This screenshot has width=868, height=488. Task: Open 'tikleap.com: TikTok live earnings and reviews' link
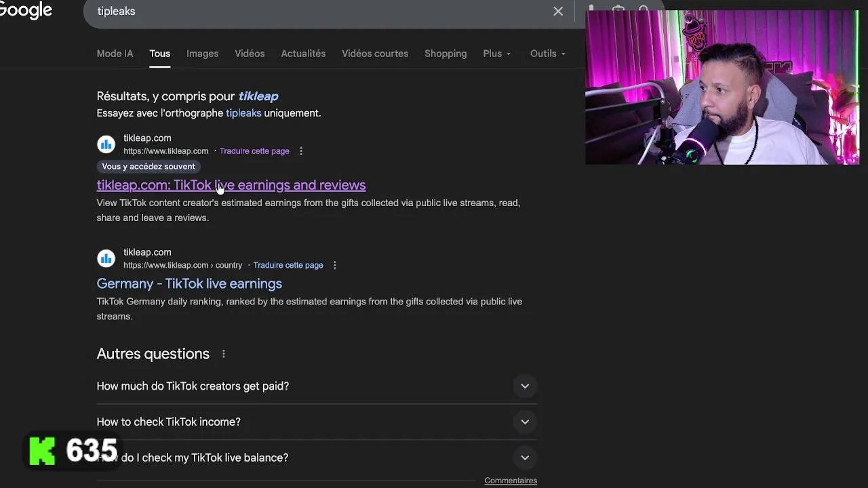pyautogui.click(x=231, y=185)
